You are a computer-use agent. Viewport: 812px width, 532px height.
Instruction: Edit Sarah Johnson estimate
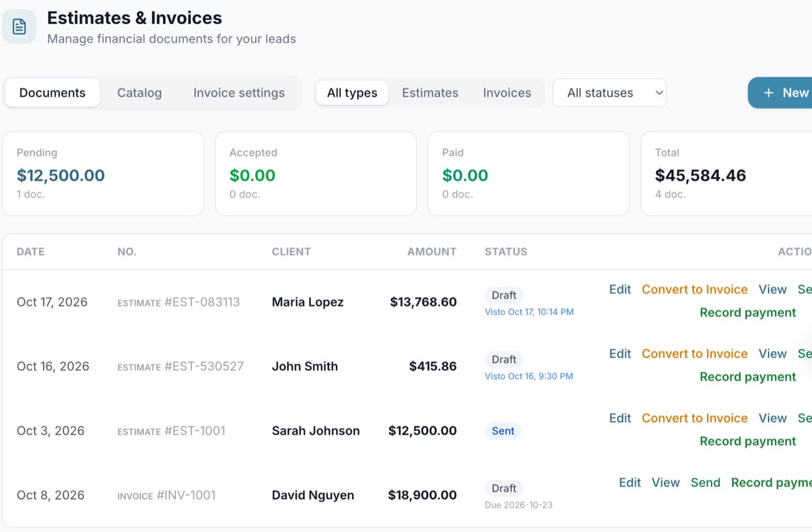tap(620, 418)
